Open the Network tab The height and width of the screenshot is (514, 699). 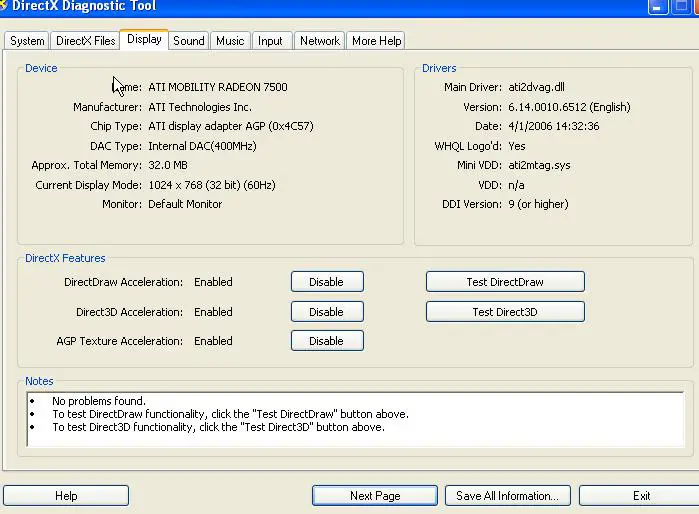pos(320,41)
